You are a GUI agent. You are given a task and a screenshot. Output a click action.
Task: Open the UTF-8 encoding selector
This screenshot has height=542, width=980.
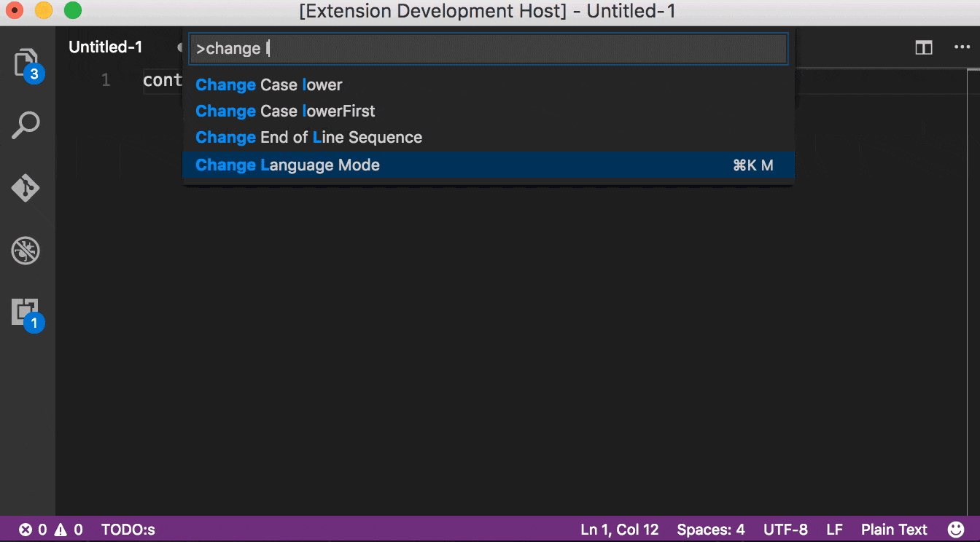[785, 530]
